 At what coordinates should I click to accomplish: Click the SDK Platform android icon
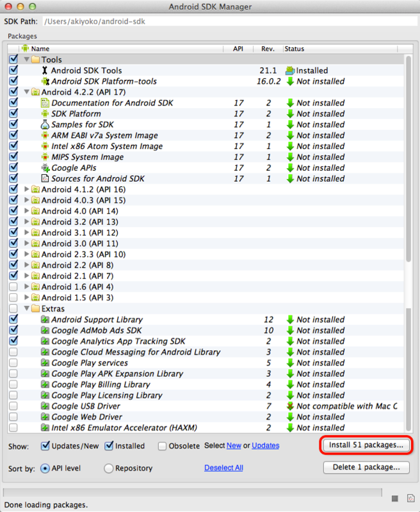(x=45, y=114)
